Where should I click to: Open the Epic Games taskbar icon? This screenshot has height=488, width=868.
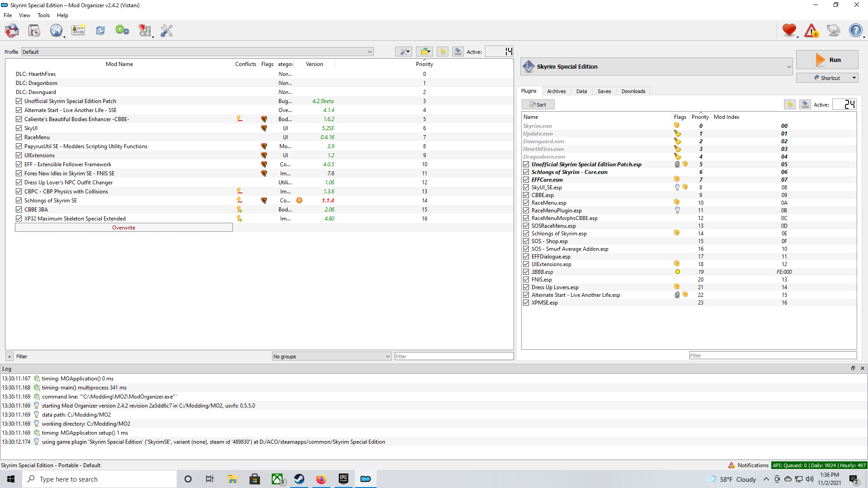[x=344, y=479]
